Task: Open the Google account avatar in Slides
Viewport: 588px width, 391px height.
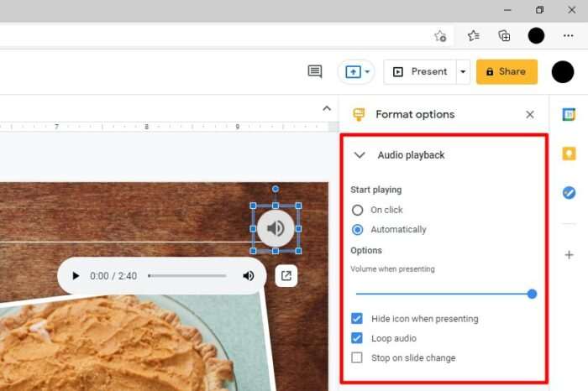Action: tap(563, 72)
